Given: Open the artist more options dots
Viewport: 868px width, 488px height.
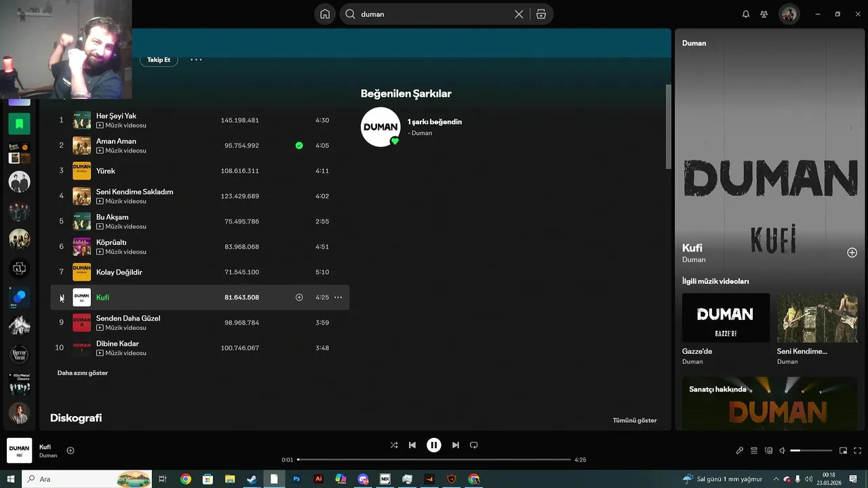Looking at the screenshot, I should 196,60.
